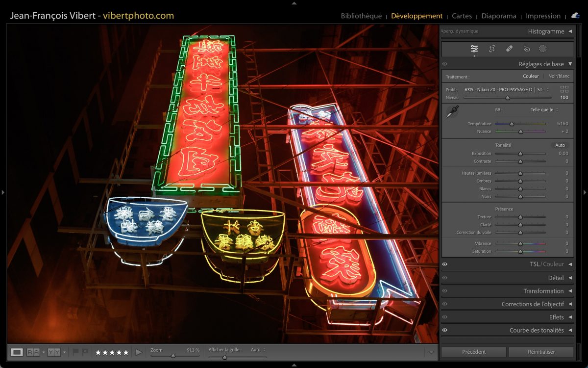588x368 pixels.
Task: Switch to the Bibliothèque module
Action: pyautogui.click(x=361, y=16)
